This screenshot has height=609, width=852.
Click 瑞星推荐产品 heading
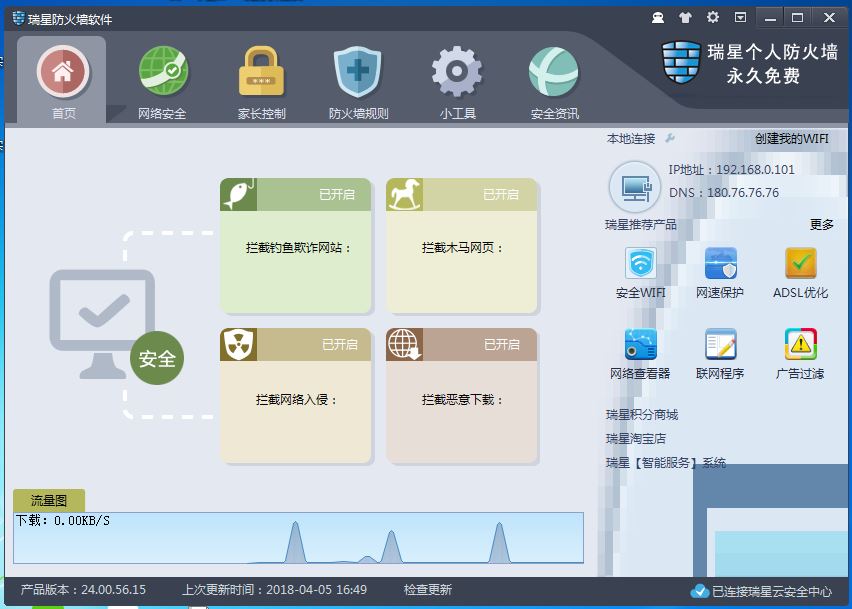coord(641,224)
